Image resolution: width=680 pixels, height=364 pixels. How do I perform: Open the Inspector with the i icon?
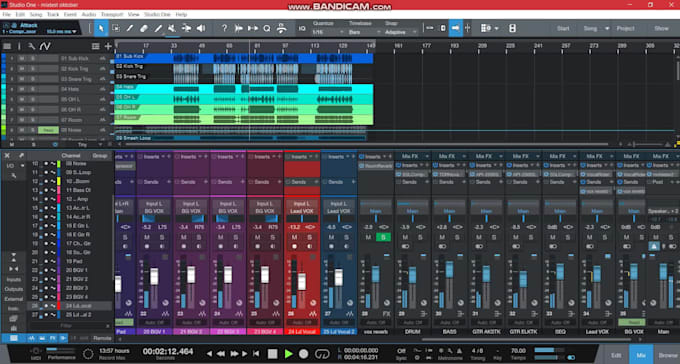[19, 46]
